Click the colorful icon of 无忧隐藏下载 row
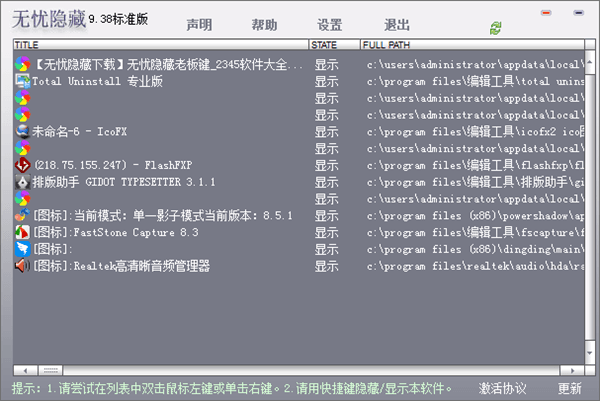Viewport: 600px width, 401px height. click(22, 64)
